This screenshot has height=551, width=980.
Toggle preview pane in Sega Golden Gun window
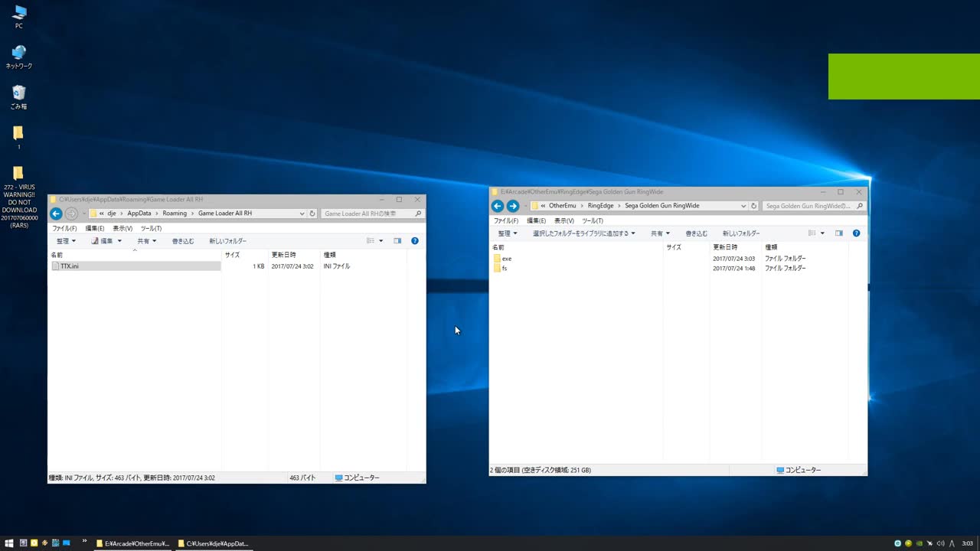coord(839,233)
